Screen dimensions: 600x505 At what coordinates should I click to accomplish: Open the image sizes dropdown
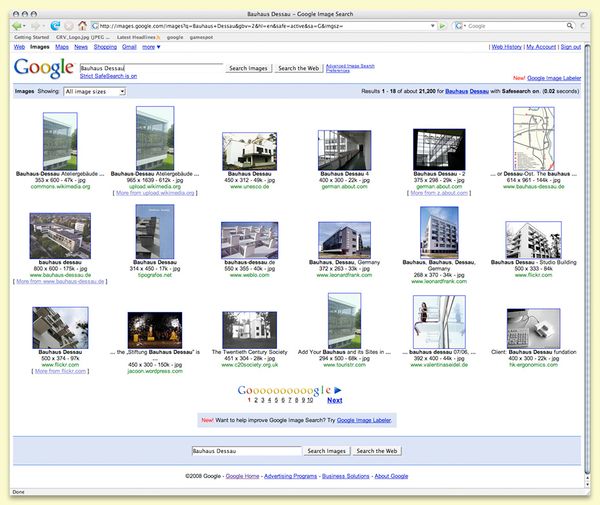tap(93, 91)
